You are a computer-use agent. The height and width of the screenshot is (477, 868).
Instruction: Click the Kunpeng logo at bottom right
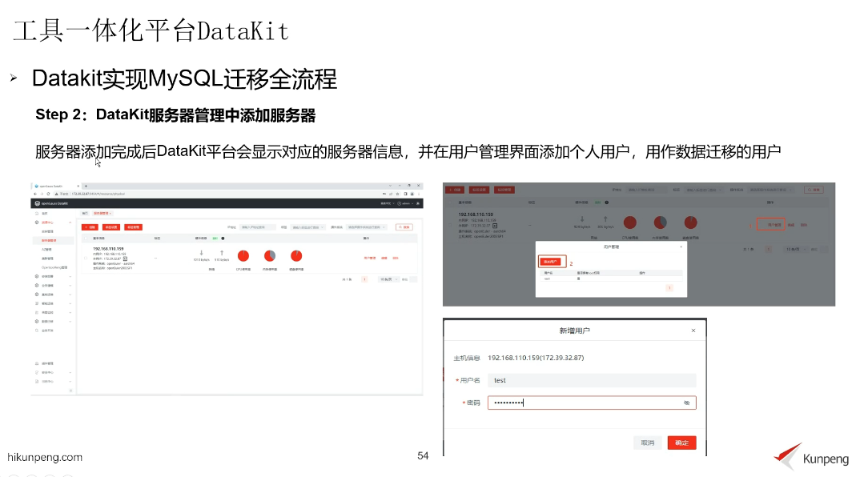[811, 457]
